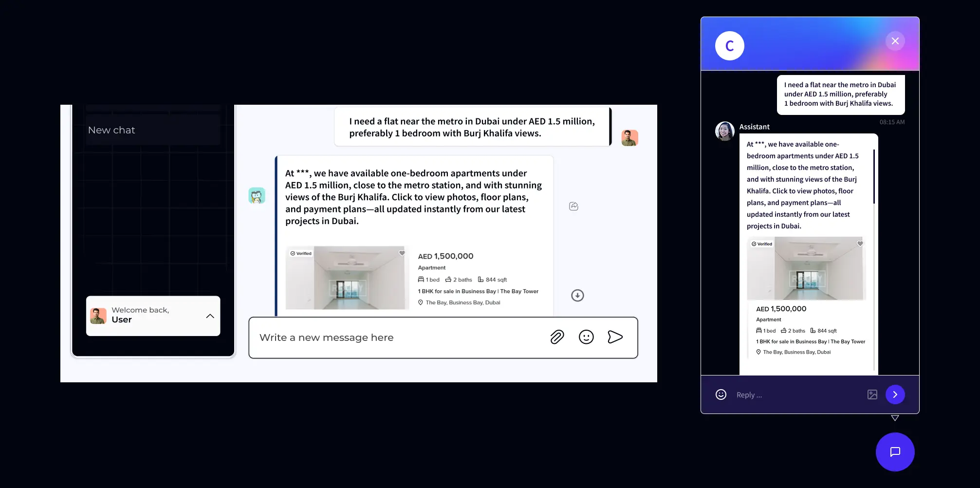
Task: Select the New chat entry
Action: click(x=111, y=130)
